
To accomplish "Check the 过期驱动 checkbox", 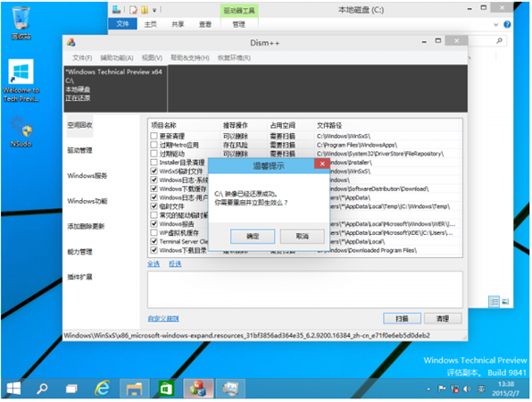I will [154, 154].
